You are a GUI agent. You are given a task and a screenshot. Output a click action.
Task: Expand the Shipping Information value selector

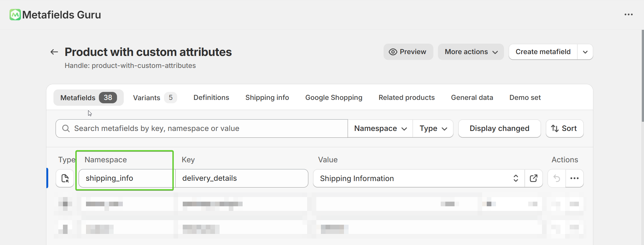pyautogui.click(x=516, y=178)
